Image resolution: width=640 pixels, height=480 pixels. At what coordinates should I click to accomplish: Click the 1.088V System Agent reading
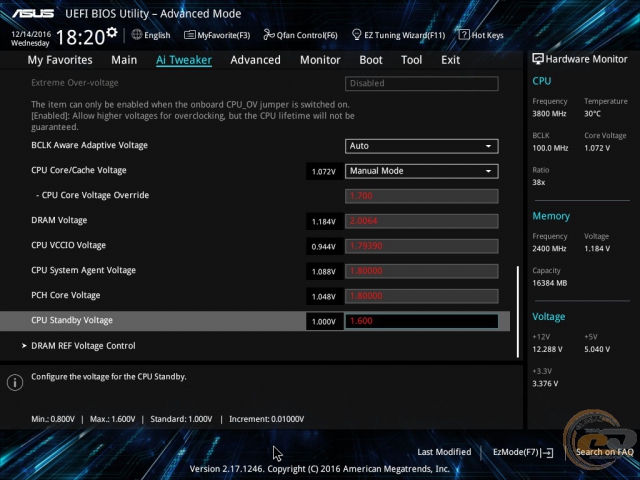click(x=324, y=271)
